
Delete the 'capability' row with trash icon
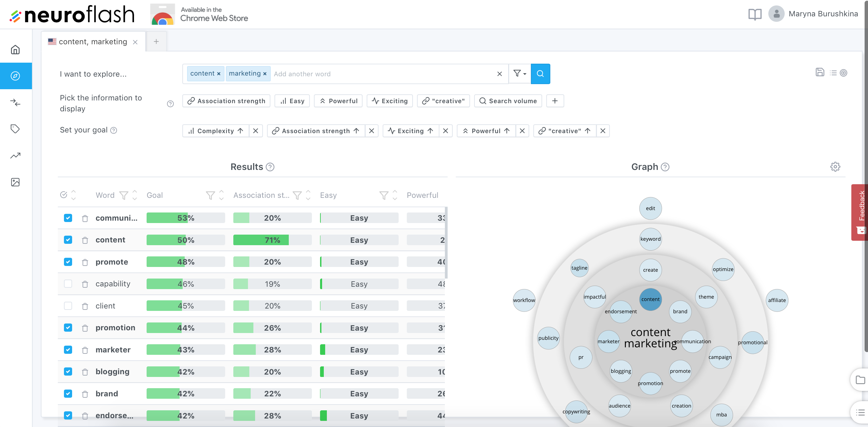[x=85, y=284]
